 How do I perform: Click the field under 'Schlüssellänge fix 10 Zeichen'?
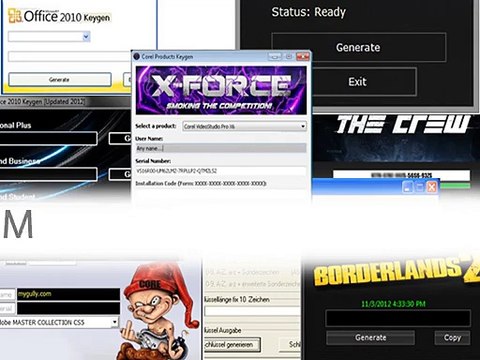(252, 312)
